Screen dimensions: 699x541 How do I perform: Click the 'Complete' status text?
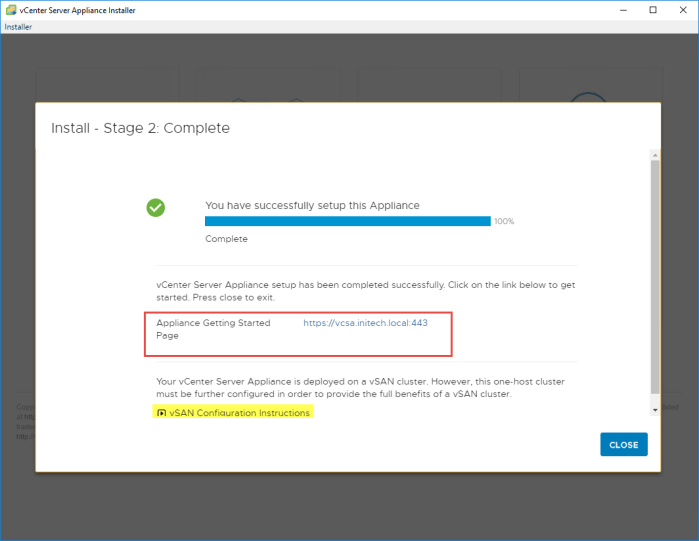click(x=226, y=239)
